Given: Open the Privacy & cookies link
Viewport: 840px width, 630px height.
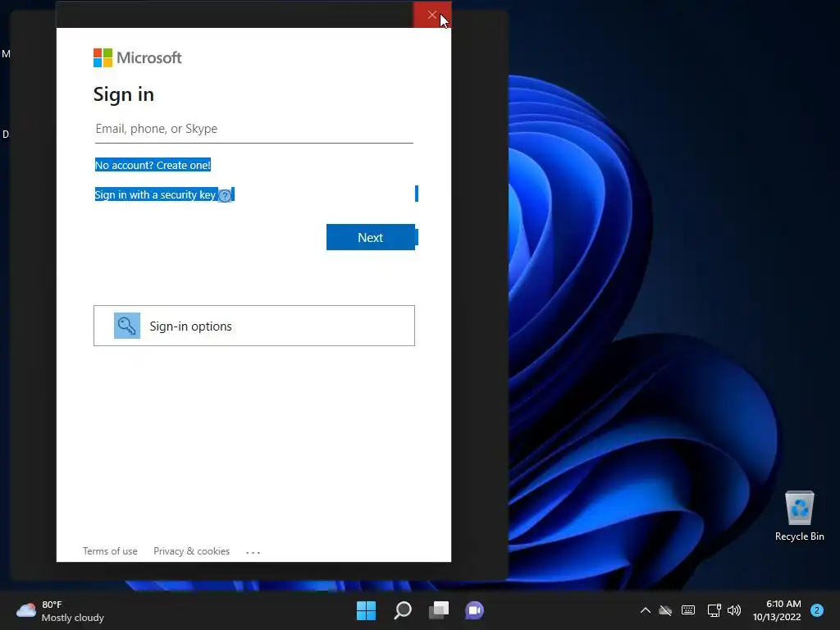Looking at the screenshot, I should 191,551.
